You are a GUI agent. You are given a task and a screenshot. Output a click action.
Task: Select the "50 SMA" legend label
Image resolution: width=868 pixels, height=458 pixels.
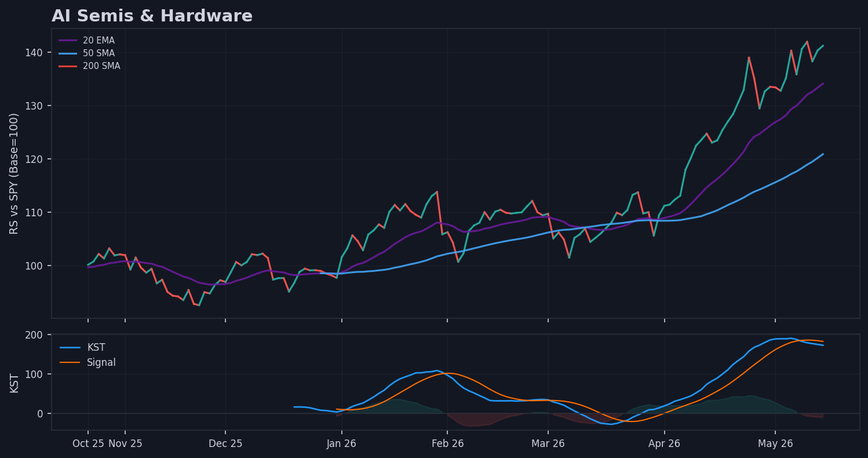(x=99, y=53)
